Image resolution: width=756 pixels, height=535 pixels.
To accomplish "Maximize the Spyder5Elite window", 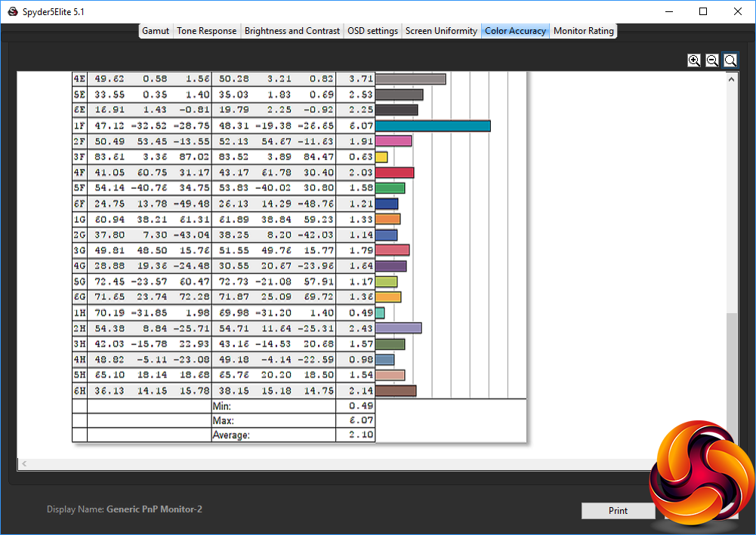I will point(703,11).
